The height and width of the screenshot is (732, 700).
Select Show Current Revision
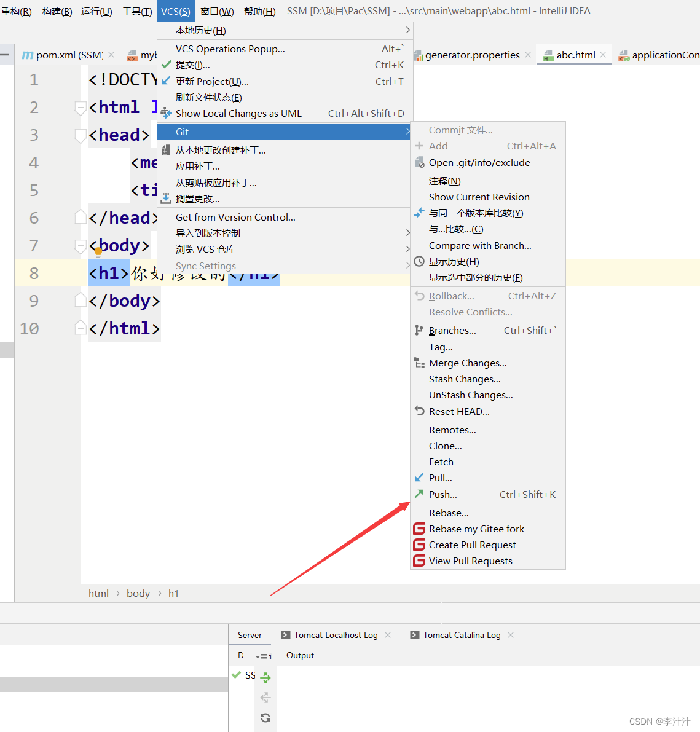(x=488, y=197)
